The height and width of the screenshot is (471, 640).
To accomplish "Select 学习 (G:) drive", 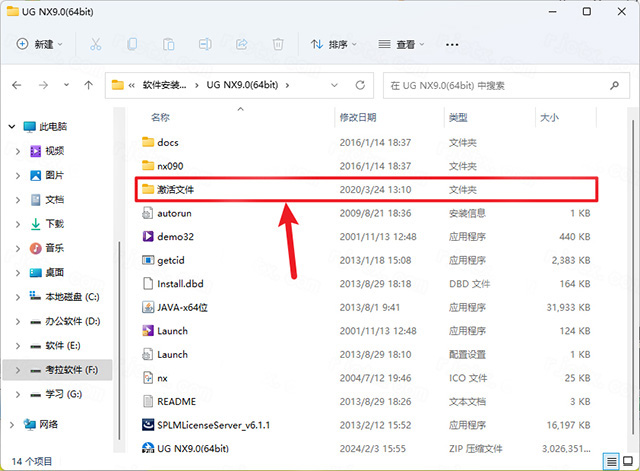I will coord(56,394).
